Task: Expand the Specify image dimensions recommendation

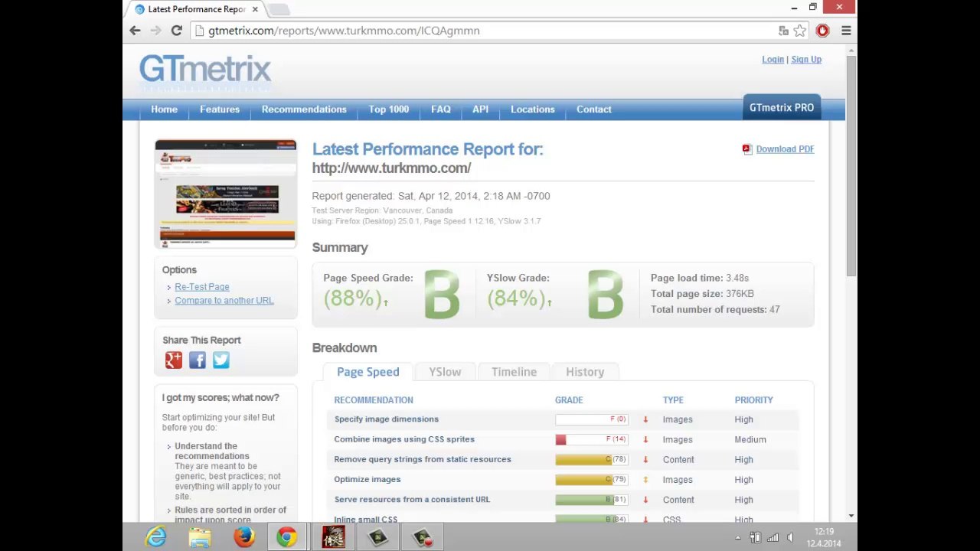Action: tap(387, 419)
